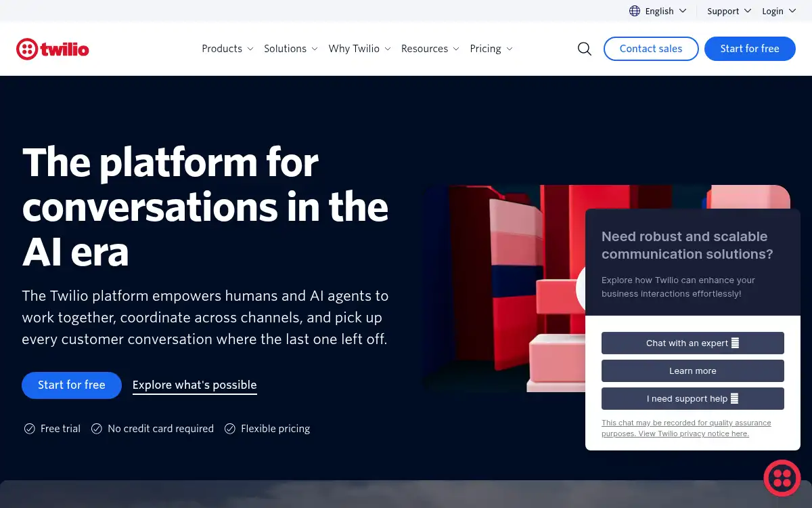812x508 pixels.
Task: Expand the Why Twilio menu
Action: [x=359, y=49]
